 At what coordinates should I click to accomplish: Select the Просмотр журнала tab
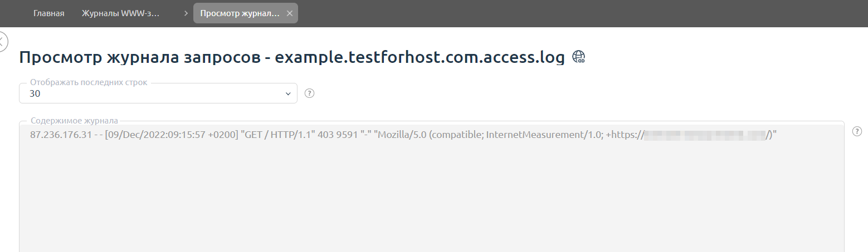[x=240, y=13]
